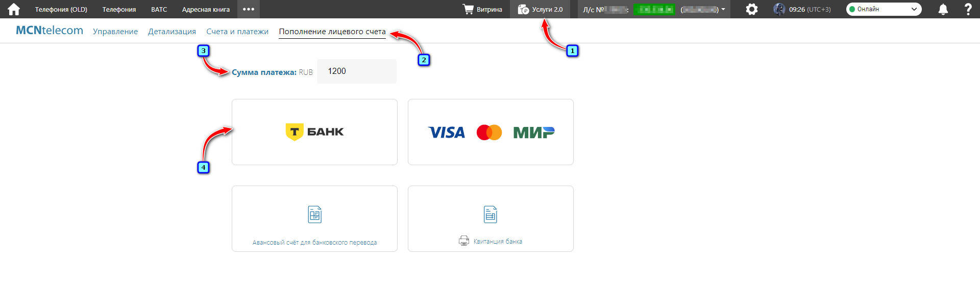Open Услуги 2.0 in top bar
This screenshot has width=980, height=287.
point(540,9)
